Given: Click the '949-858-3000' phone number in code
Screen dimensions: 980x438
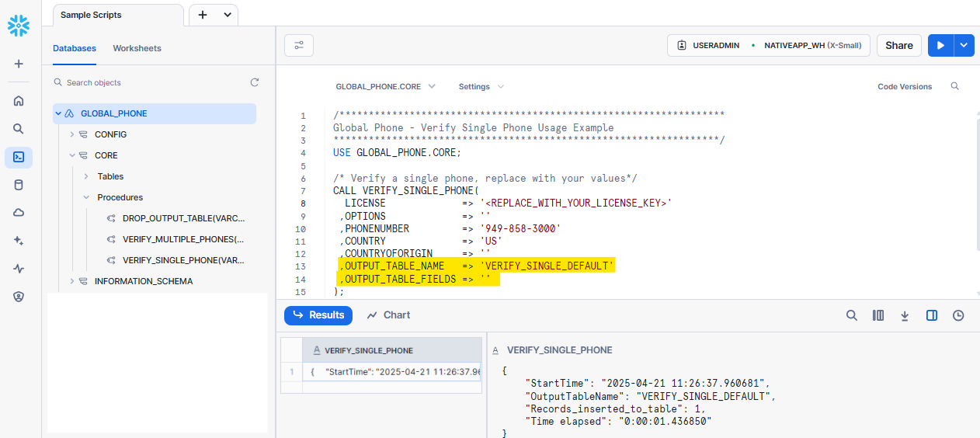Looking at the screenshot, I should click(520, 228).
